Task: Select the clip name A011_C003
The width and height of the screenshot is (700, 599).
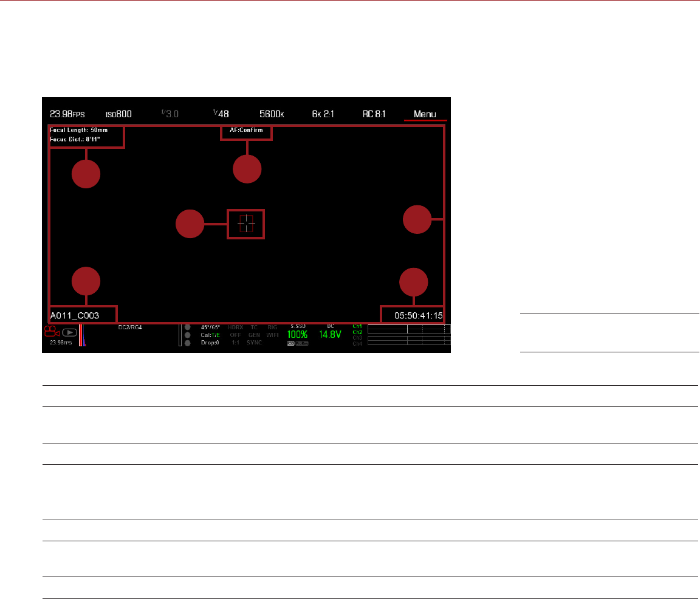Action: [75, 315]
